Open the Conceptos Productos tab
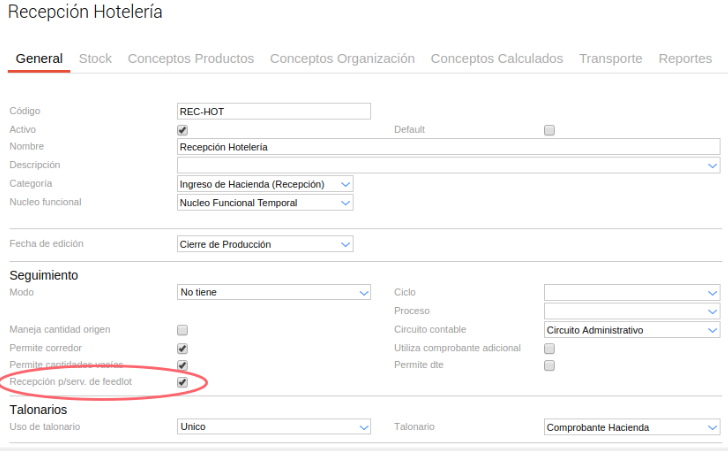Image resolution: width=728 pixels, height=451 pixels. (191, 59)
